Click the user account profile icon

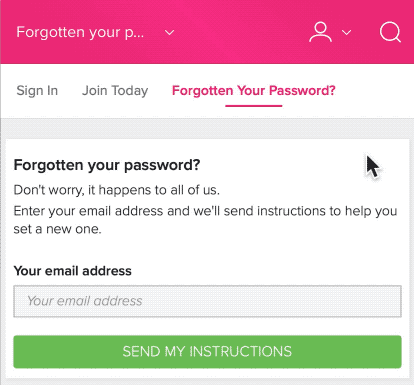click(x=320, y=32)
